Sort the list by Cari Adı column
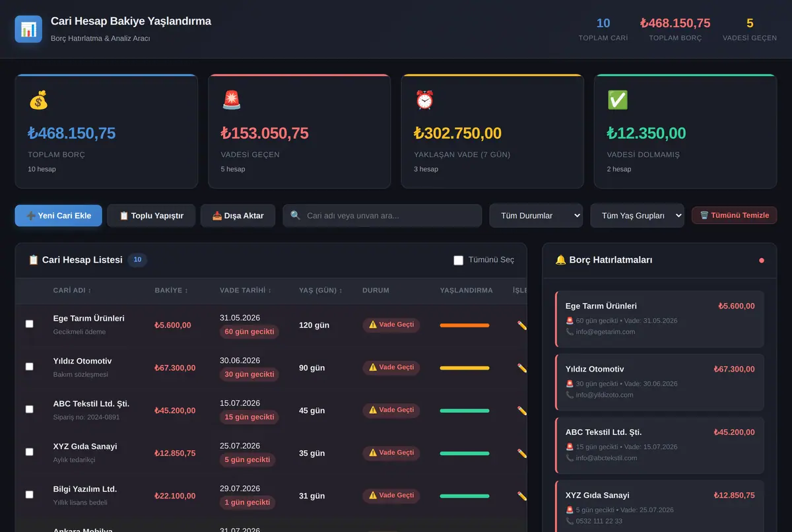 pos(73,290)
